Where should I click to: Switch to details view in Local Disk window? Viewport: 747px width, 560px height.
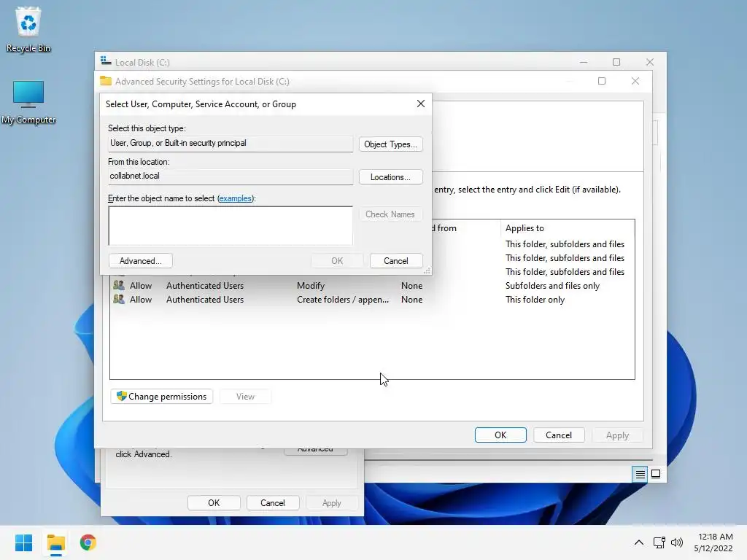[x=640, y=474]
